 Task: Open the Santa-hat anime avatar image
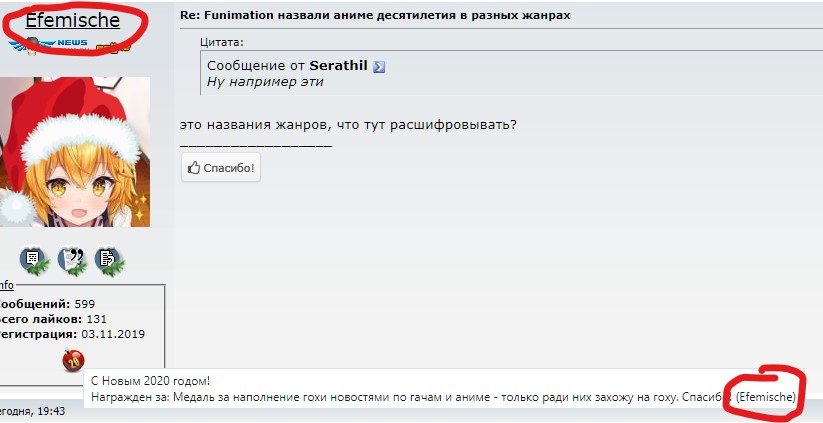pyautogui.click(x=75, y=152)
